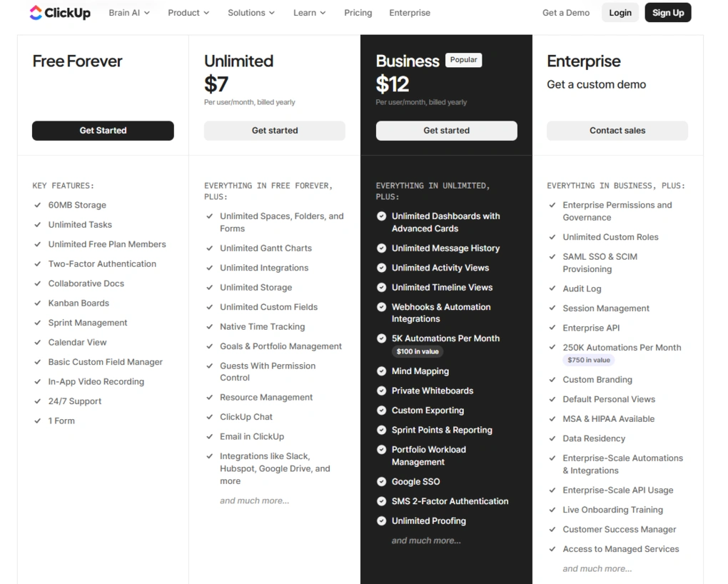Click the checkmark beside Email in ClickUp
Screen dimensions: 728x584
[x=209, y=437]
